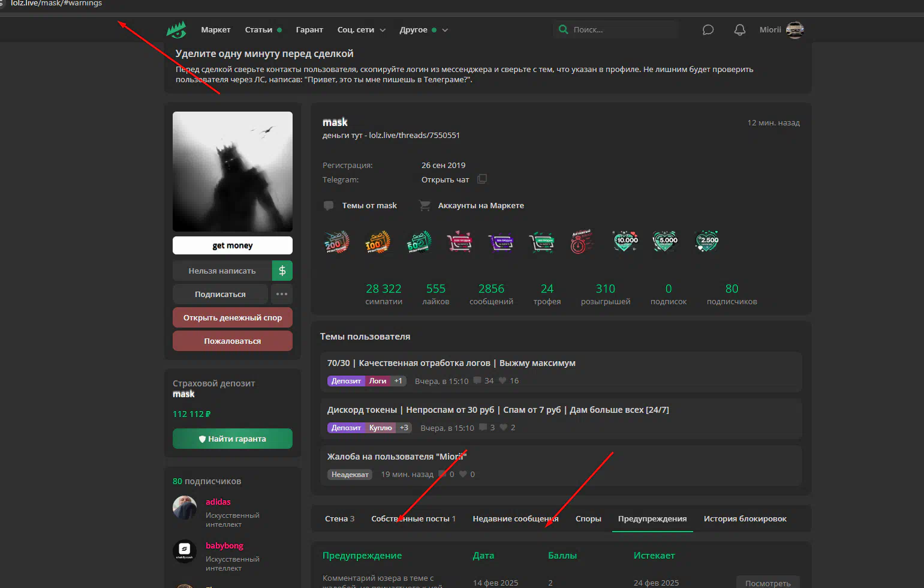Open the babybong subscriber name link

pyautogui.click(x=224, y=545)
